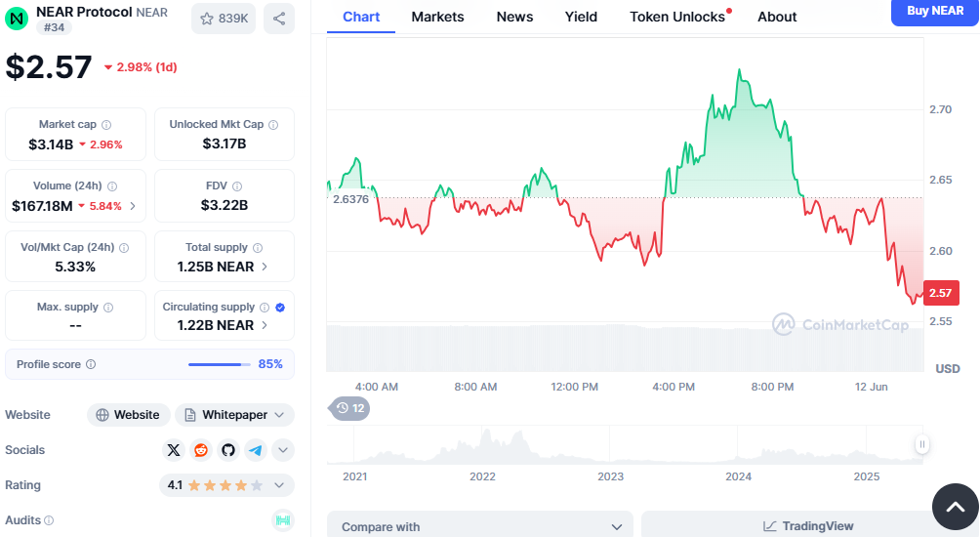Click the Profile score progress bar
The height and width of the screenshot is (537, 980).
tap(219, 364)
